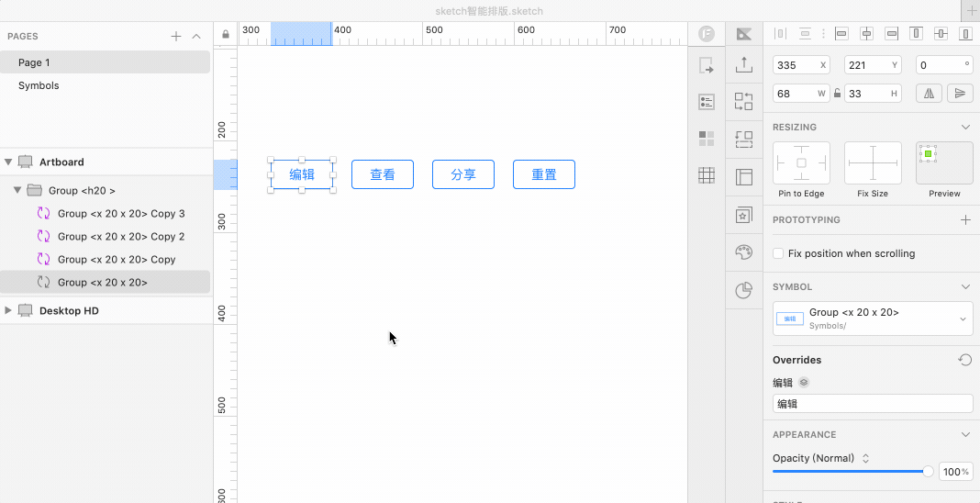
Task: Click the dashed rectangle replace icon
Action: (744, 139)
